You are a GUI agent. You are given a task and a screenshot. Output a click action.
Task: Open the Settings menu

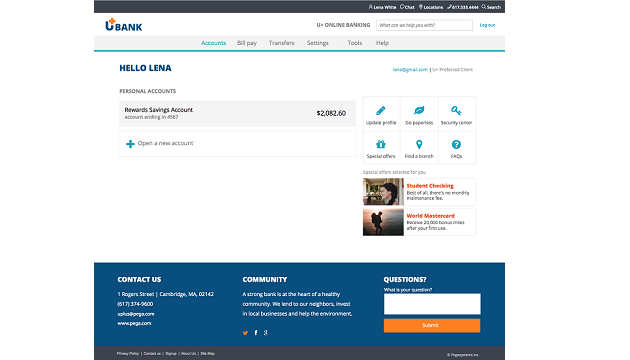pyautogui.click(x=317, y=43)
